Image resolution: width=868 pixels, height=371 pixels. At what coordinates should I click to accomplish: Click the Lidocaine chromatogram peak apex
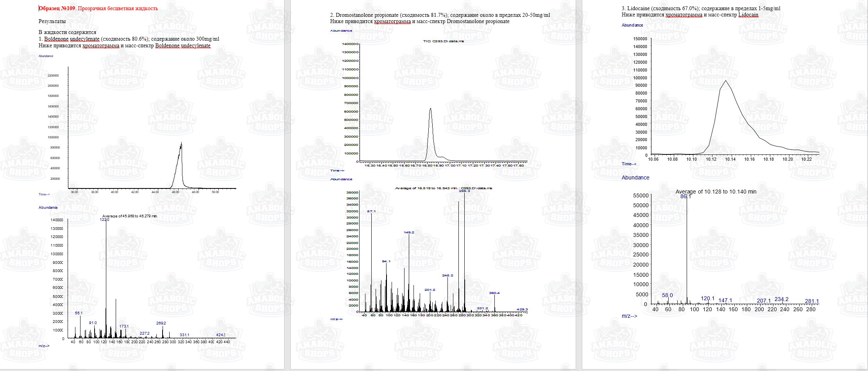point(726,81)
